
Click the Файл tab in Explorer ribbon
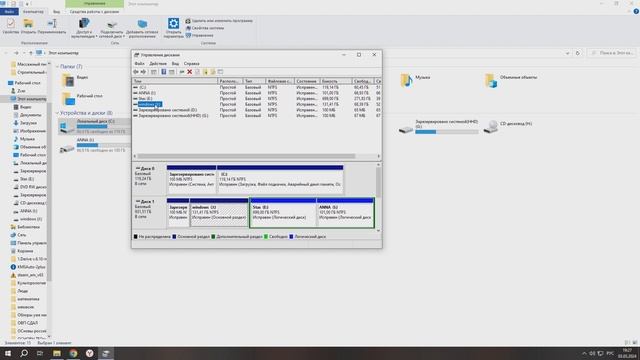[x=9, y=12]
